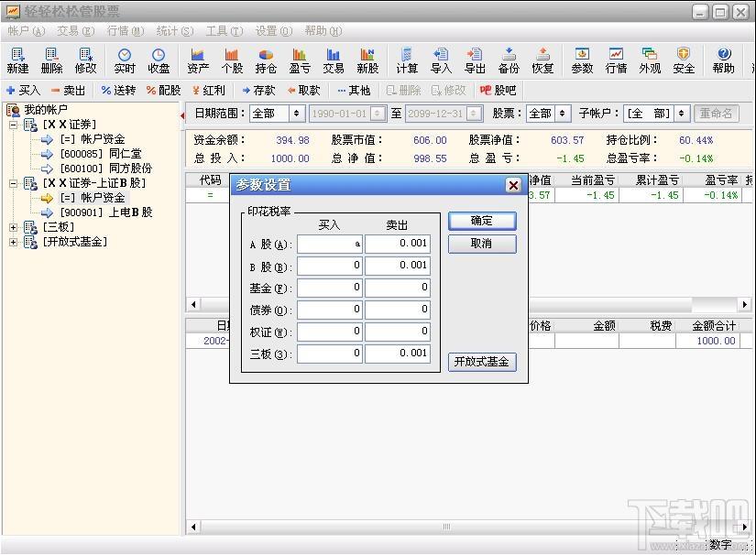Image resolution: width=756 pixels, height=555 pixels.
Task: Select 我的帐户 root node
Action: (46, 110)
